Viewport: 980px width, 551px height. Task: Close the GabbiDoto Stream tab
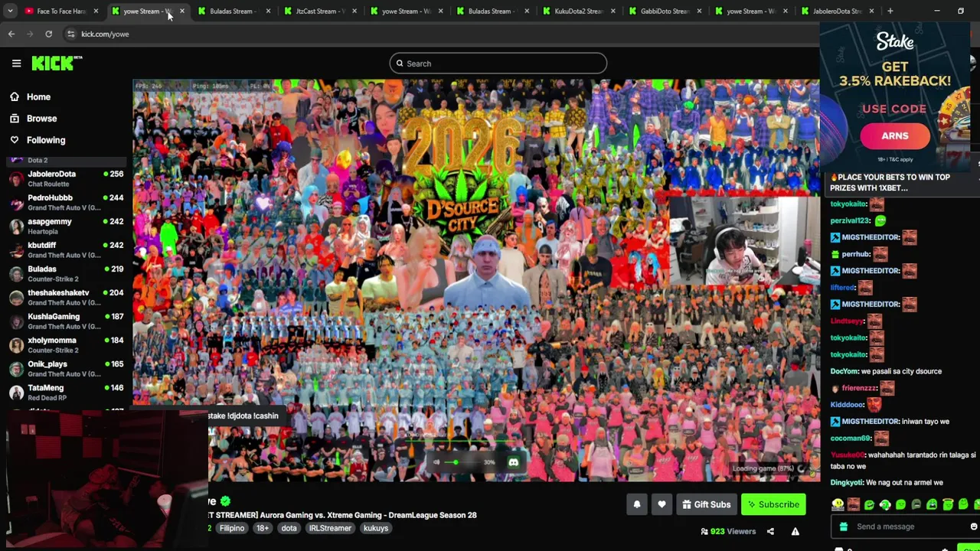(698, 11)
